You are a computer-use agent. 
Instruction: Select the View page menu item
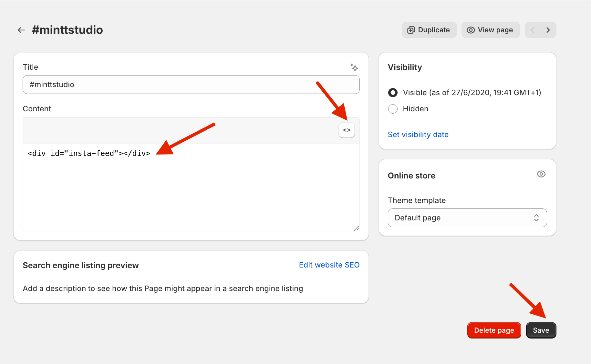[x=491, y=30]
